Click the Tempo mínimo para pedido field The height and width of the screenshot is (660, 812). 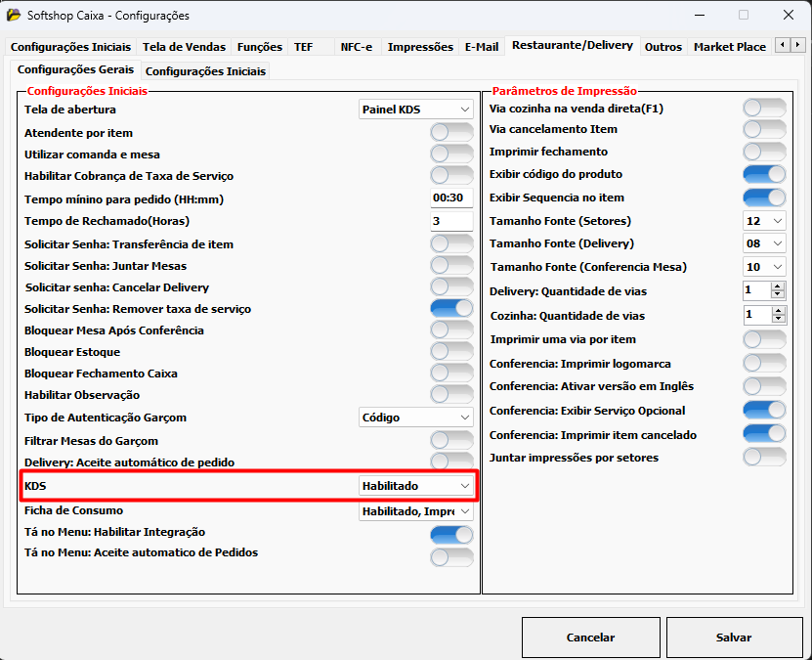(x=451, y=198)
